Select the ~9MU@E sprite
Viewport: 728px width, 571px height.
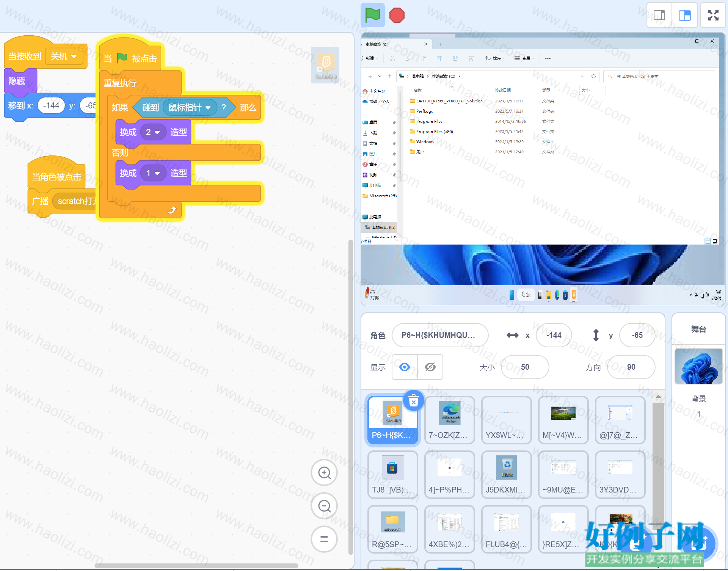tap(563, 475)
